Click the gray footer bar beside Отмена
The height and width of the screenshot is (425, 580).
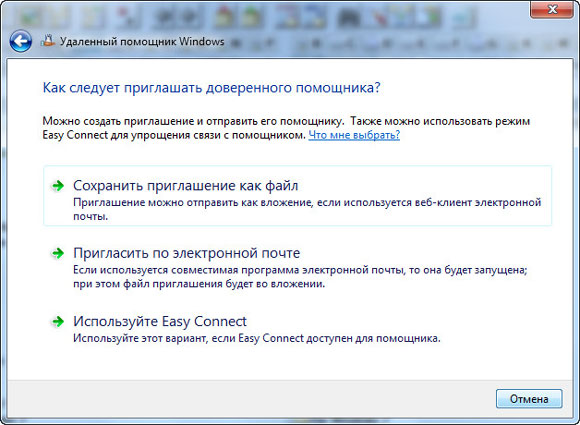252,399
